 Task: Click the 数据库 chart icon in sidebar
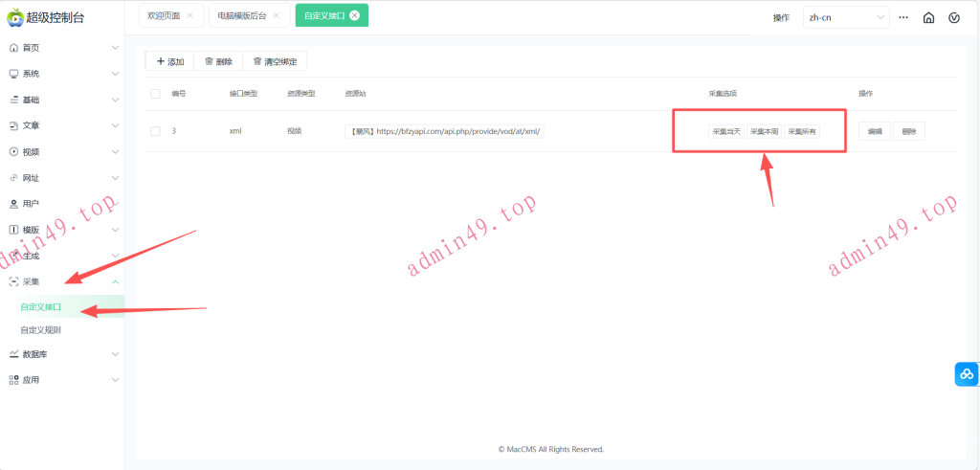tap(13, 354)
